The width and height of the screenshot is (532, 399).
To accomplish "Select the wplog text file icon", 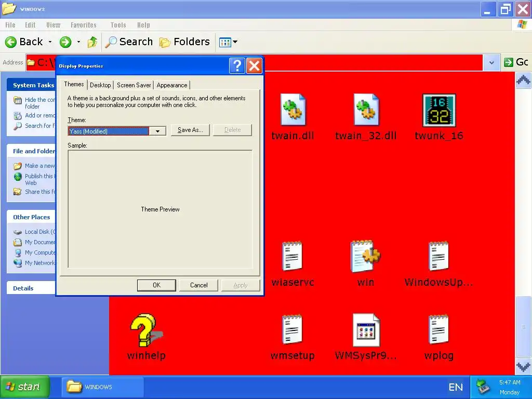I will click(x=438, y=329).
